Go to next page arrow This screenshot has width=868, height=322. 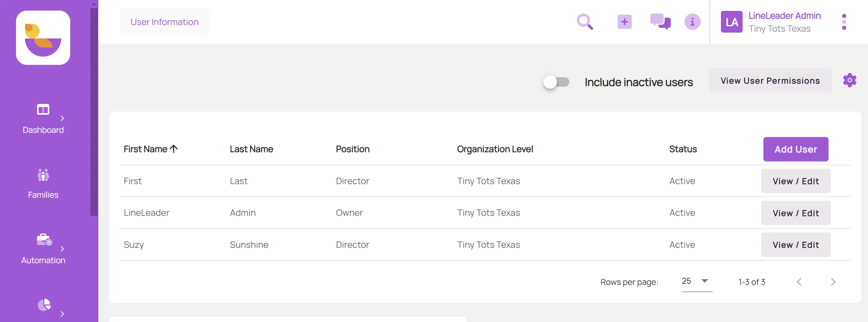click(x=833, y=282)
